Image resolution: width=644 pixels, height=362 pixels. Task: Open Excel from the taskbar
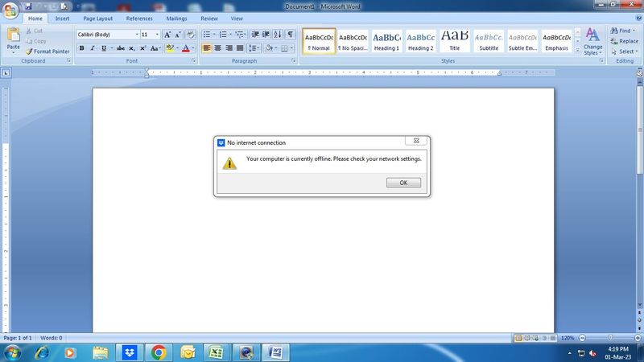[216, 352]
